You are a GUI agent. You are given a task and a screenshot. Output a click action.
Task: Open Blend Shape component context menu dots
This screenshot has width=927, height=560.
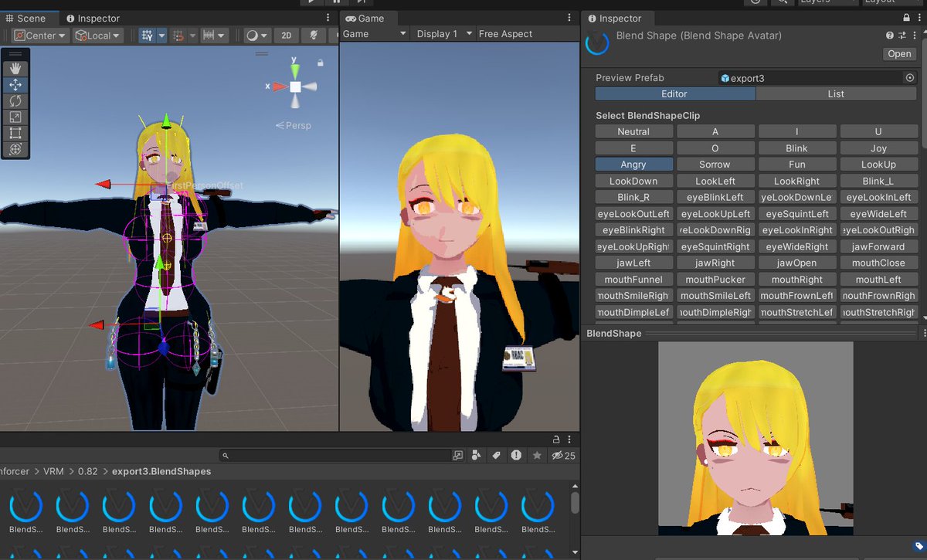pyautogui.click(x=914, y=36)
